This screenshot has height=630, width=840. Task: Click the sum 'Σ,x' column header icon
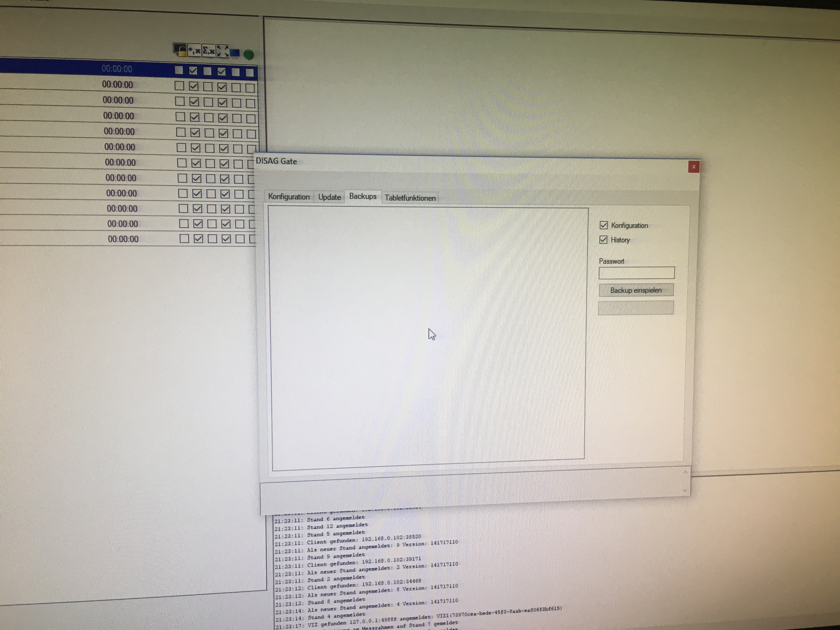coord(209,50)
